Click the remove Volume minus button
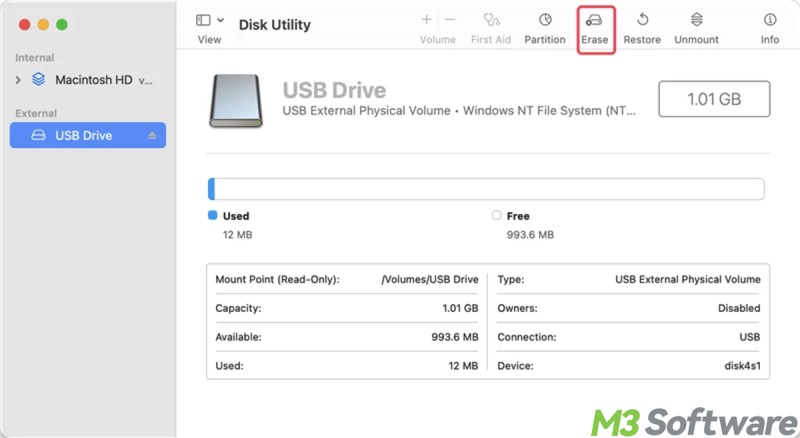This screenshot has height=438, width=800. [449, 19]
